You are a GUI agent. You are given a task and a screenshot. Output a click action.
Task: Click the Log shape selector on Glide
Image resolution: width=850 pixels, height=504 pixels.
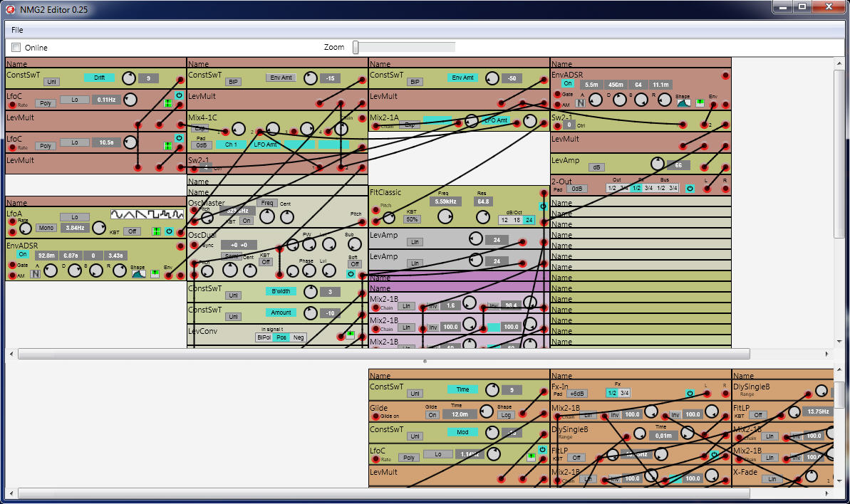505,414
